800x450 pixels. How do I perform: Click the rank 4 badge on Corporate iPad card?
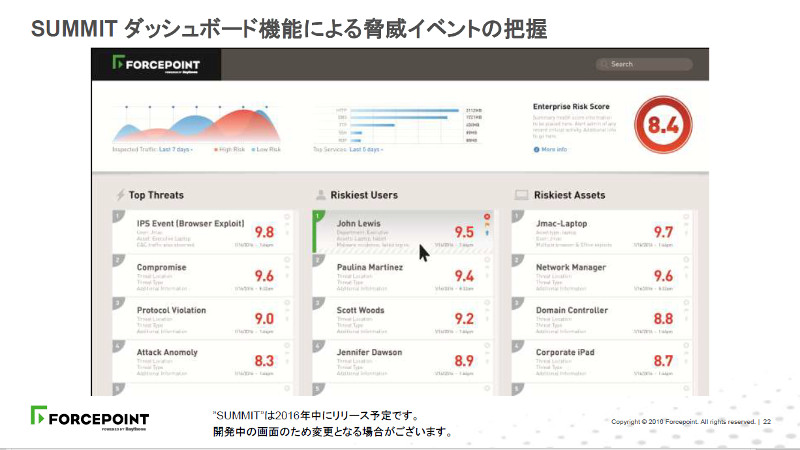[517, 345]
